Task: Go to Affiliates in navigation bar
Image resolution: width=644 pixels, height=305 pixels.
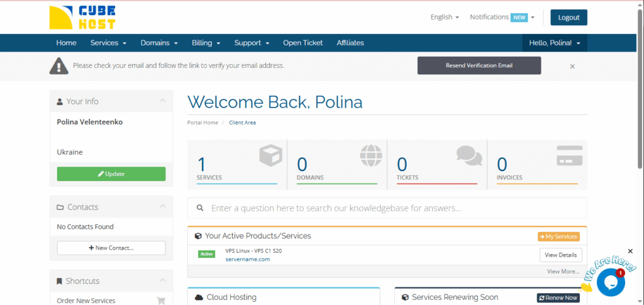Action: pyautogui.click(x=350, y=43)
